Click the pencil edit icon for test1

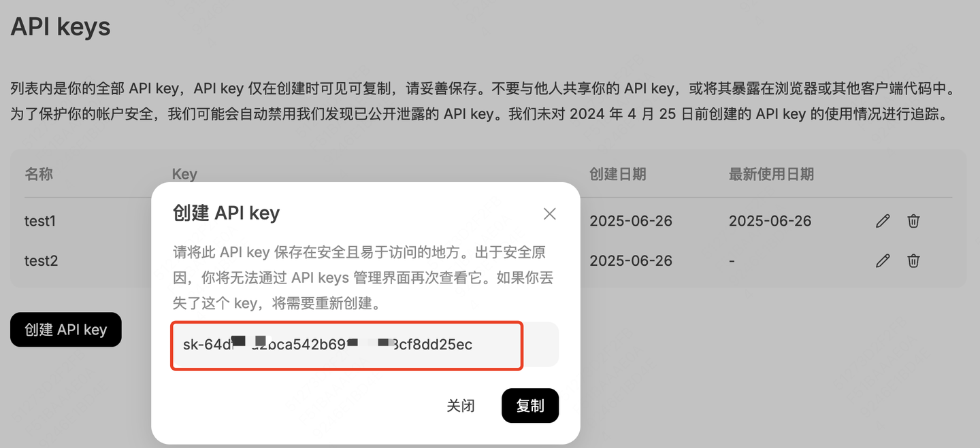pos(883,221)
